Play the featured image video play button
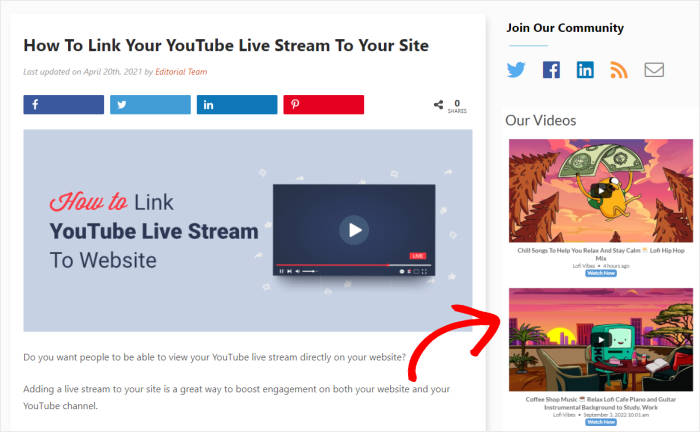Image resolution: width=700 pixels, height=432 pixels. pyautogui.click(x=354, y=230)
